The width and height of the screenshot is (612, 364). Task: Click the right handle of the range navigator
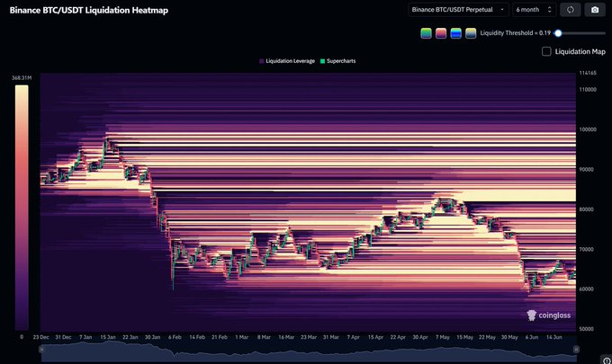click(577, 350)
